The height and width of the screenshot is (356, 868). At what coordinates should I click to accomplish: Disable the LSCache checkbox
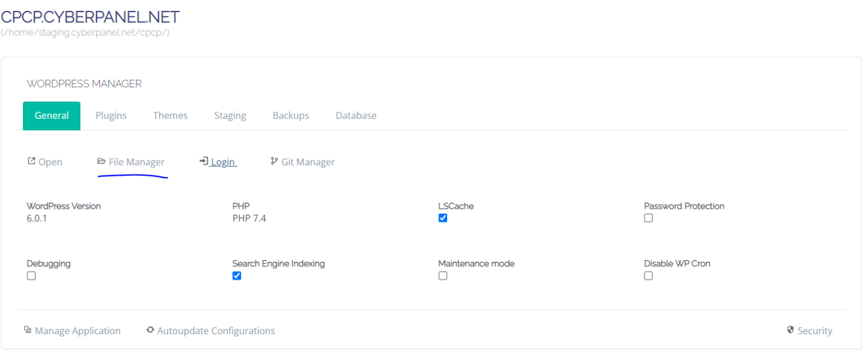click(443, 218)
